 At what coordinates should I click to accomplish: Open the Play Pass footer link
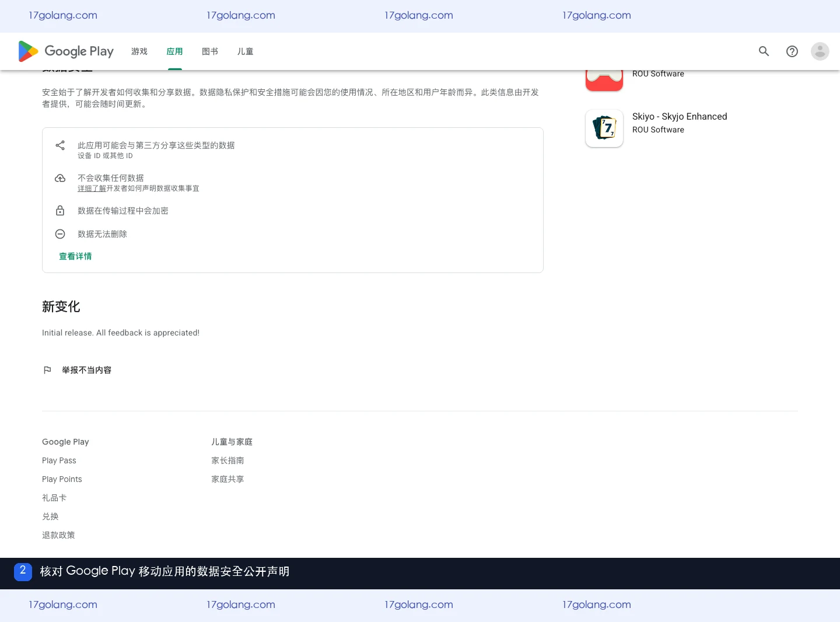59,460
